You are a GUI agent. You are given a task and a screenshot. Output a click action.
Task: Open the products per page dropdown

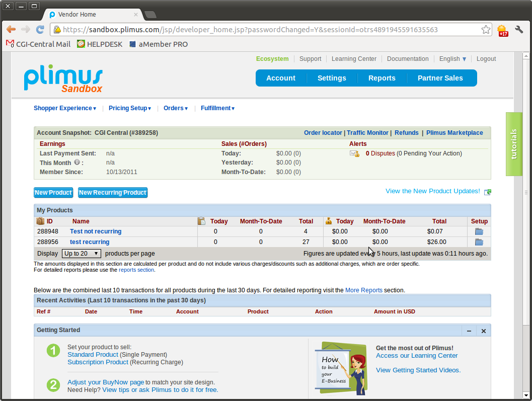[82, 254]
